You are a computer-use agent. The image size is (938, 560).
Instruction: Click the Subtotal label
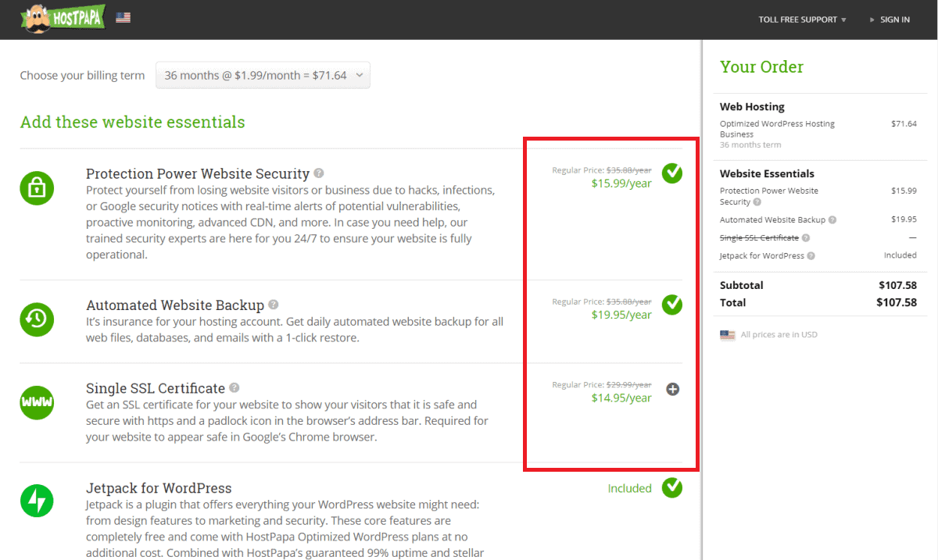[742, 285]
